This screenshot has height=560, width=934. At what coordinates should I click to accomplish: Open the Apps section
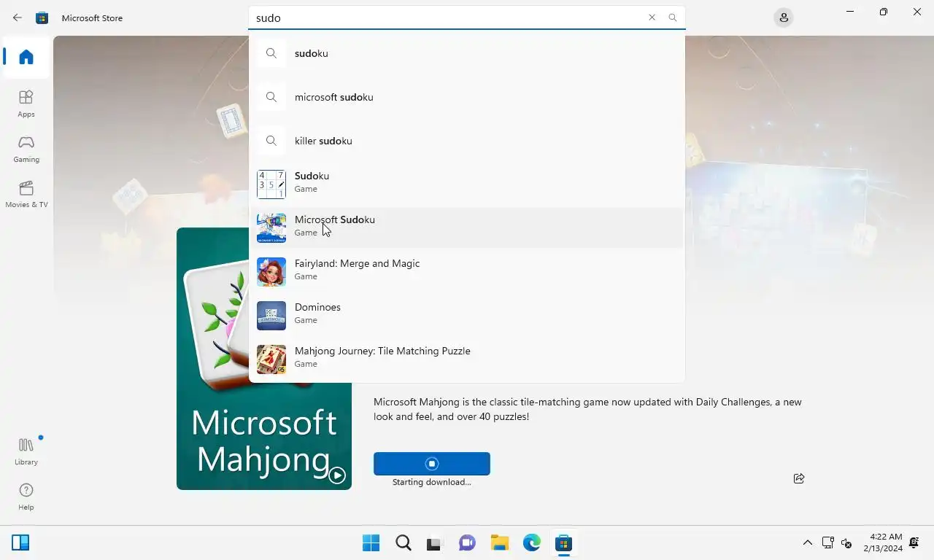point(26,104)
